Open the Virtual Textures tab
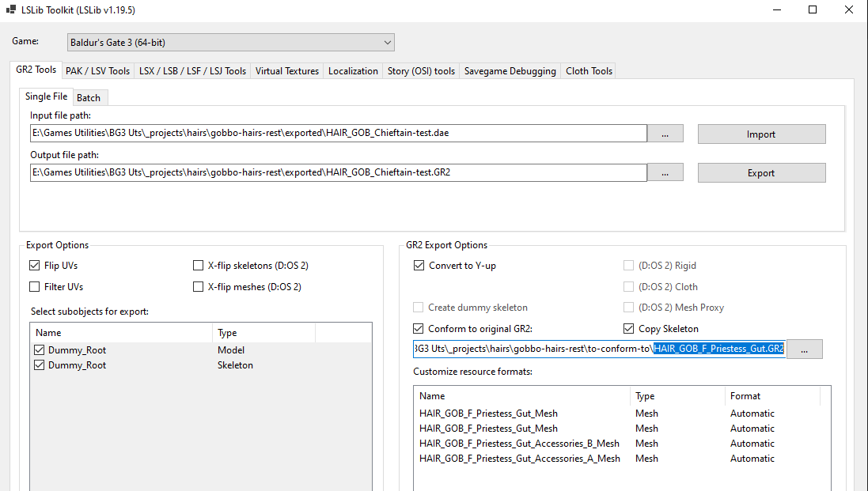 coord(286,71)
